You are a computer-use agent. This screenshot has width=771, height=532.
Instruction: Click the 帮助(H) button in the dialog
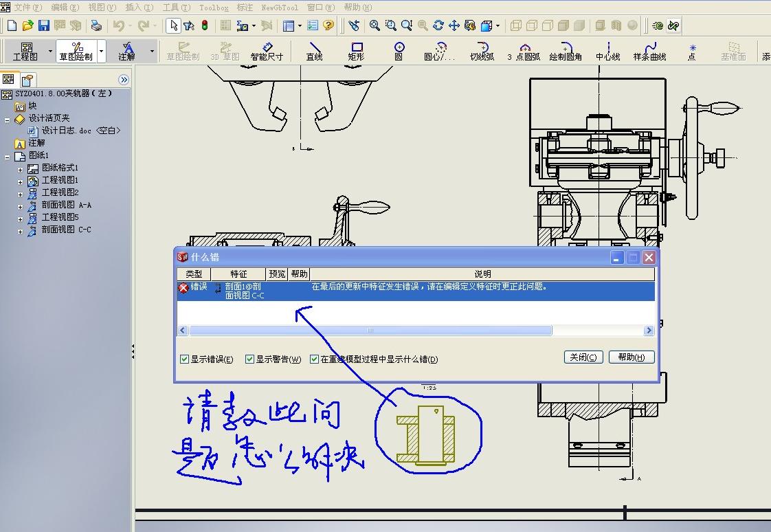point(632,357)
